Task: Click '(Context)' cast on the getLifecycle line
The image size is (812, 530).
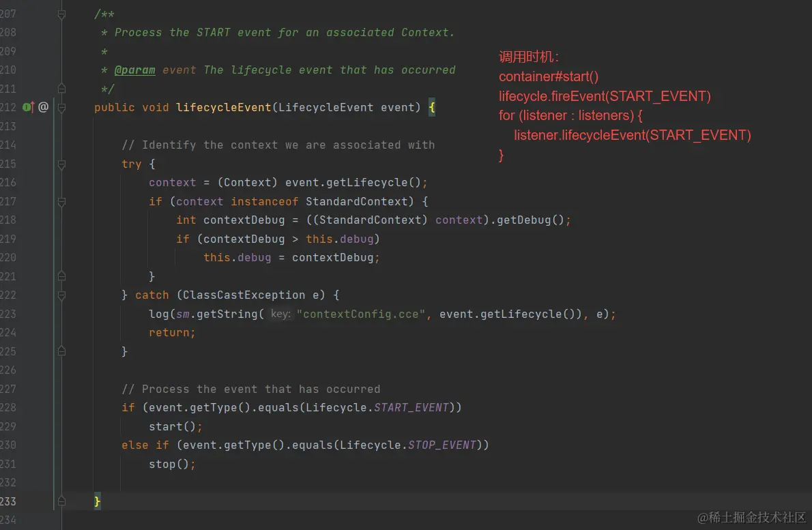Action: click(x=248, y=183)
